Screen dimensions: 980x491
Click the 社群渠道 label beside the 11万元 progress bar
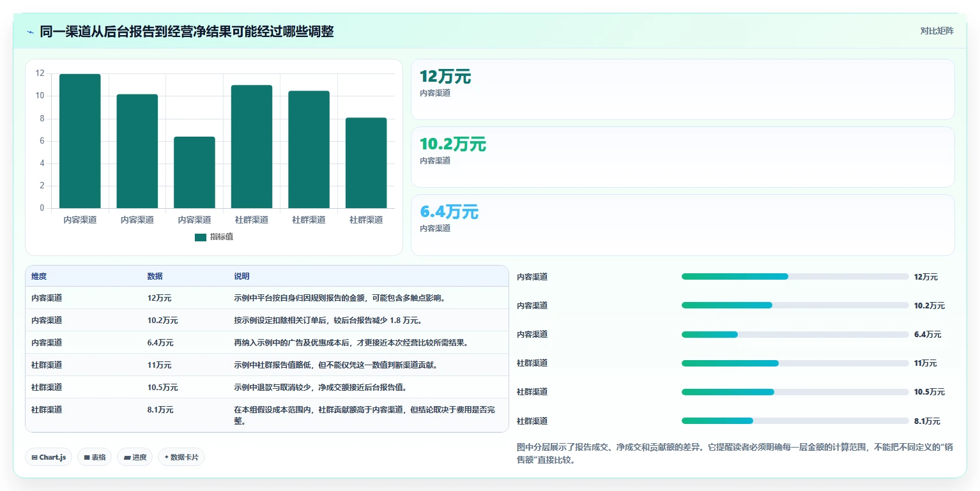coord(532,363)
